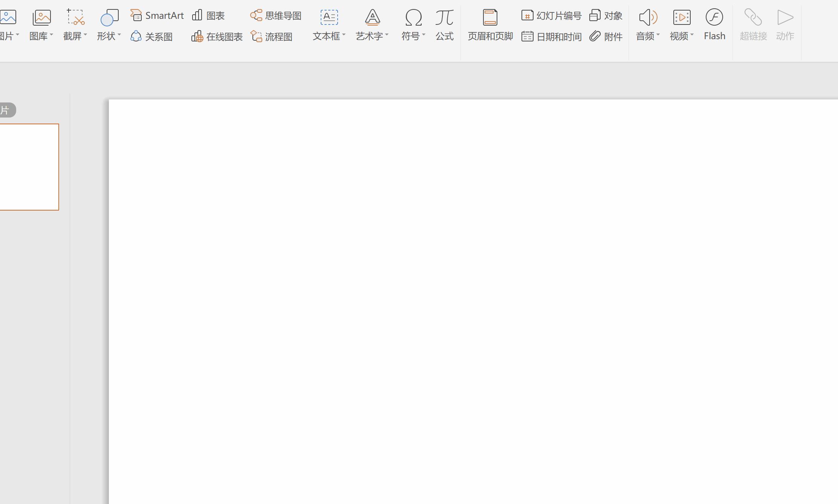Click the blank slide canvas
The width and height of the screenshot is (838, 504).
click(x=471, y=301)
